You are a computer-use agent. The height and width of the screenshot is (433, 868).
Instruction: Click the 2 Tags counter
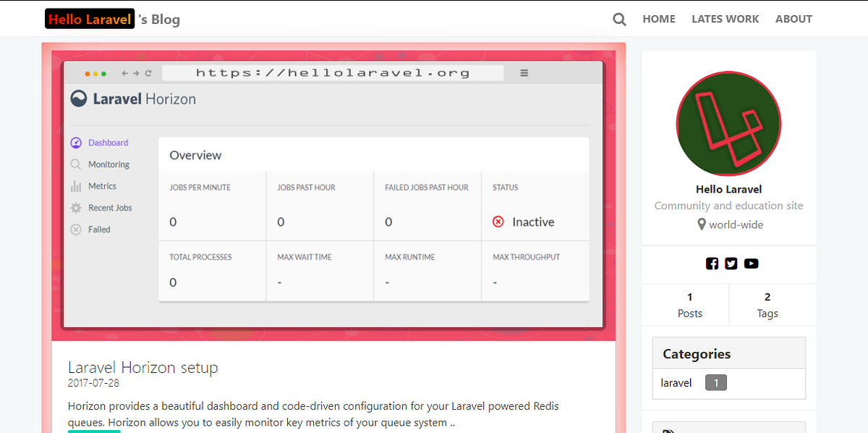767,304
